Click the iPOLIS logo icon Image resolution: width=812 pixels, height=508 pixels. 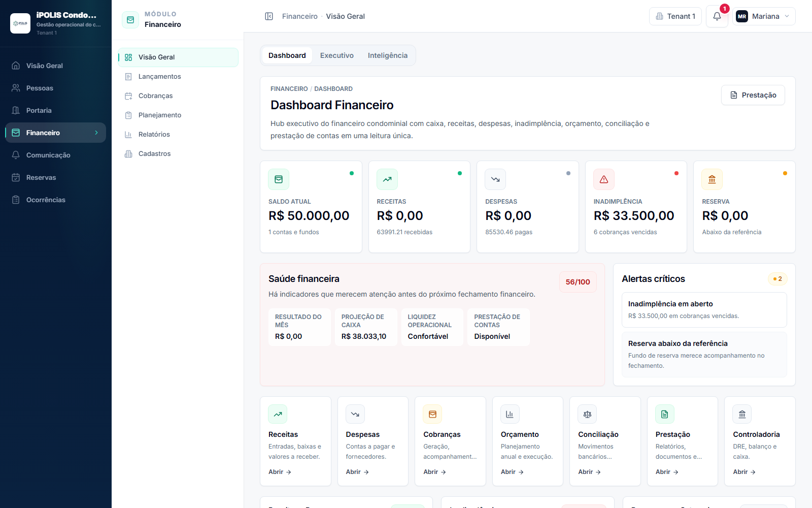tap(20, 23)
